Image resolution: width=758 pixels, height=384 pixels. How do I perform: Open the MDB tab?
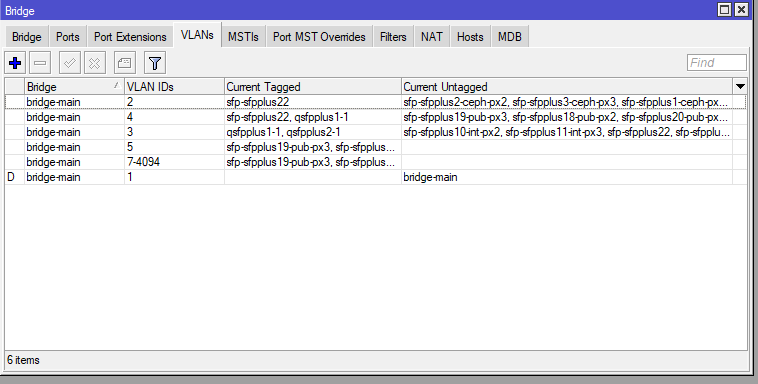tap(510, 37)
